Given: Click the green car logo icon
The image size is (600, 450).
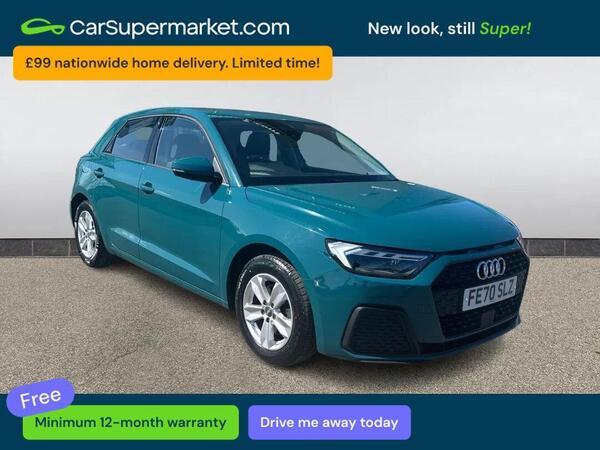Looking at the screenshot, I should [43, 27].
